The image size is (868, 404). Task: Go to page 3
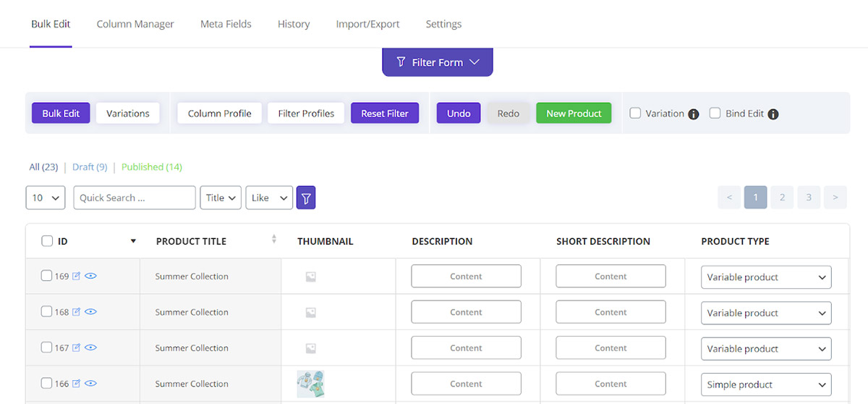[809, 198]
